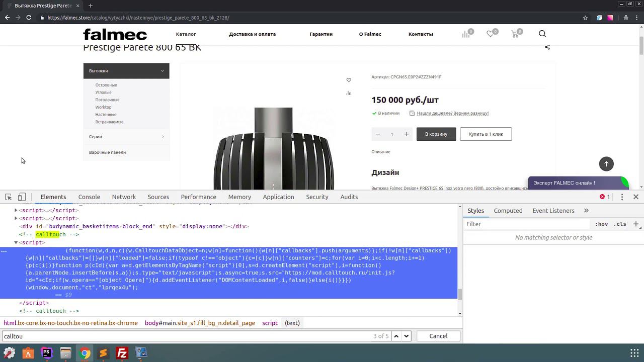
Task: Open 'Нашли дешевле? Вернем разницу!' link
Action: click(453, 113)
